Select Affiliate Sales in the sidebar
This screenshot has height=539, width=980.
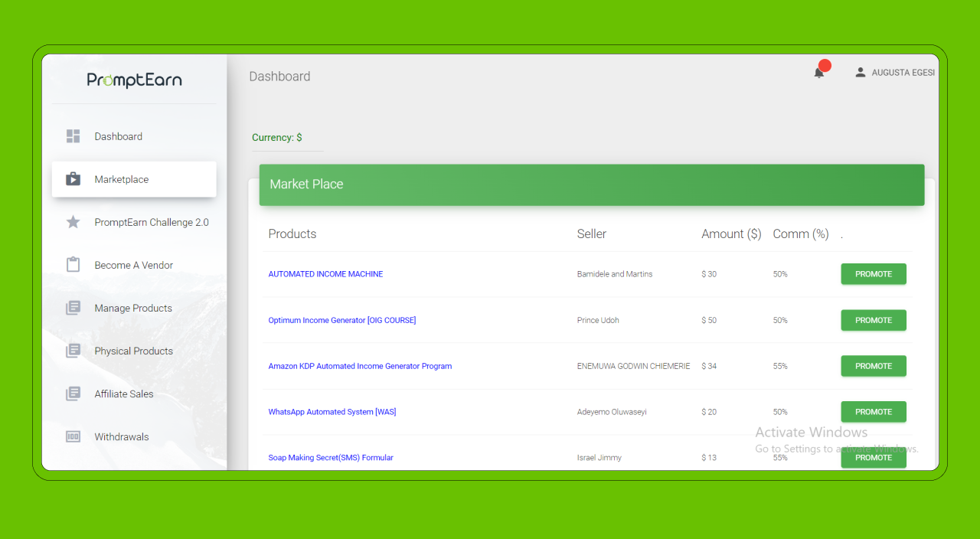tap(124, 394)
